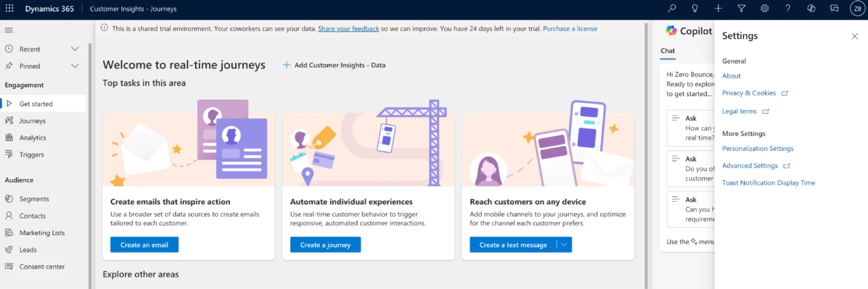Click the Pinned pushpin icon
The image size is (868, 289).
[x=9, y=66]
